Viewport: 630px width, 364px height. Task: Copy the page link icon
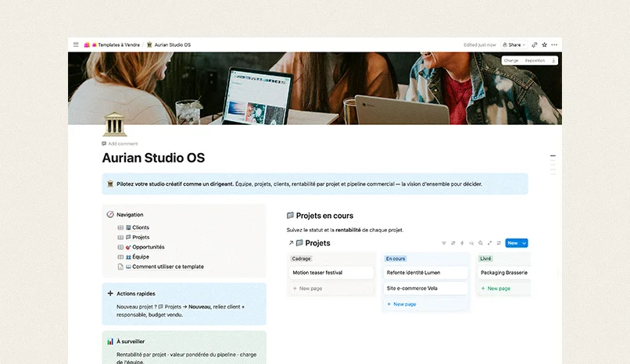coord(535,45)
